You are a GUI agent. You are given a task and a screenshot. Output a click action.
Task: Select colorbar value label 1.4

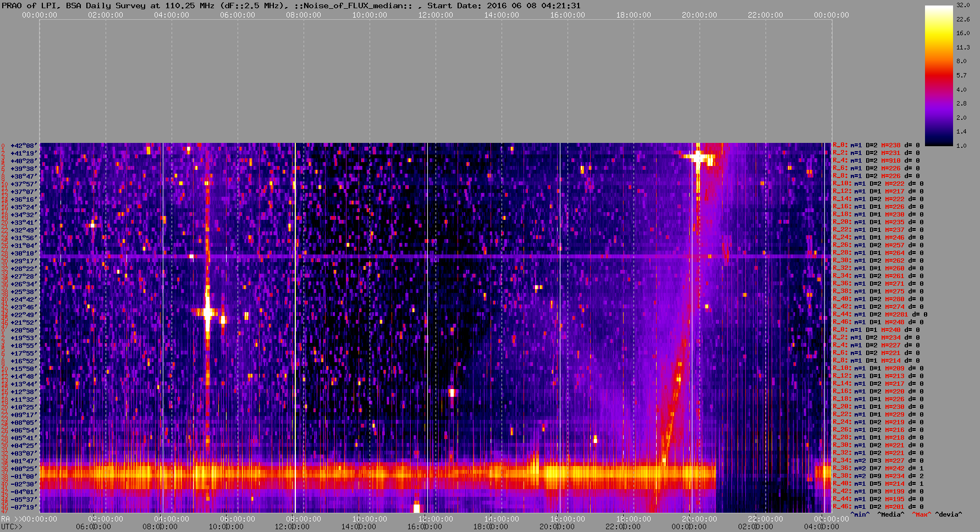click(x=961, y=131)
